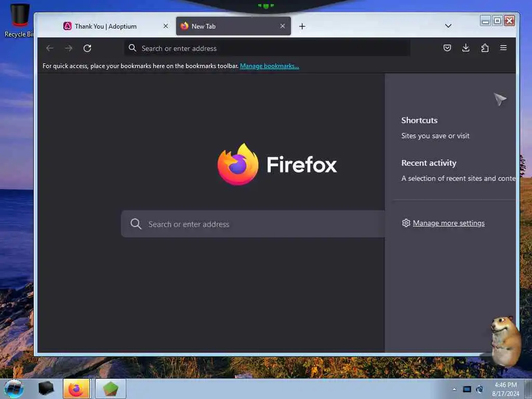
Task: Expand the list all tabs chevron
Action: [x=448, y=26]
